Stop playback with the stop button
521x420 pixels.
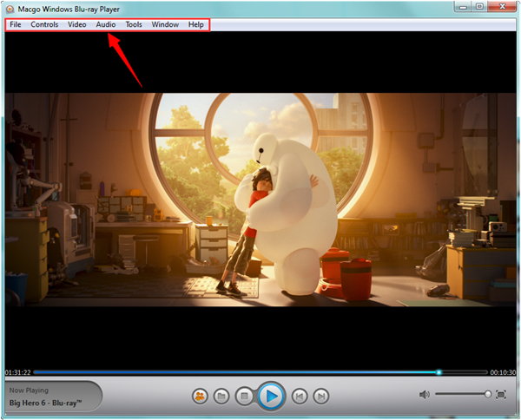244,396
